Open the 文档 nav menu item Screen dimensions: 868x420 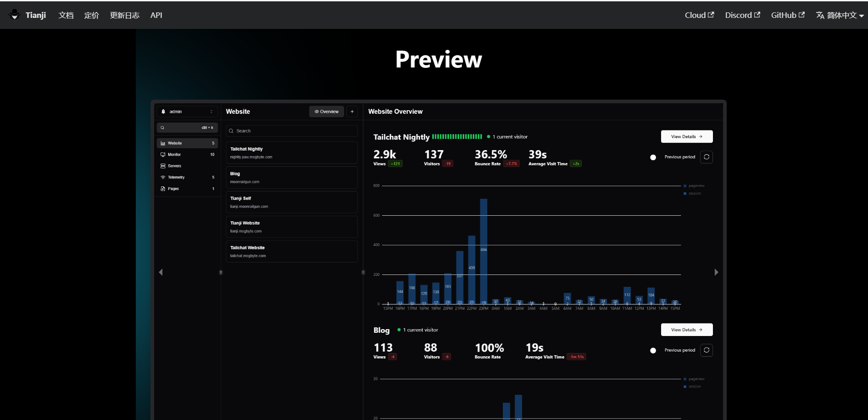(x=66, y=15)
